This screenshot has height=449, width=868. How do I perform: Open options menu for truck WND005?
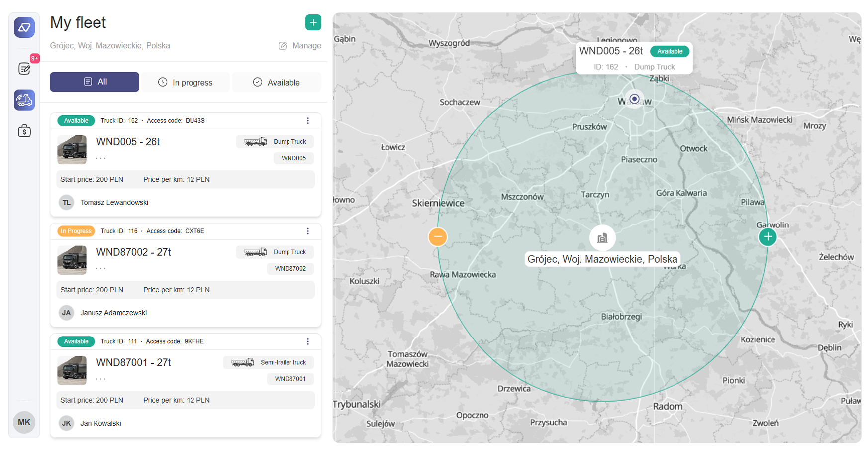click(308, 121)
